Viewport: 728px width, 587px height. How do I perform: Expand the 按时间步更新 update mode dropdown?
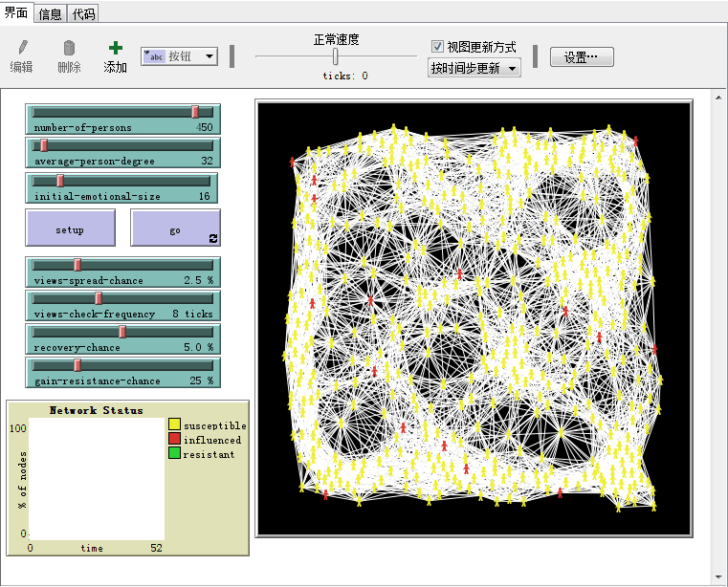click(474, 68)
